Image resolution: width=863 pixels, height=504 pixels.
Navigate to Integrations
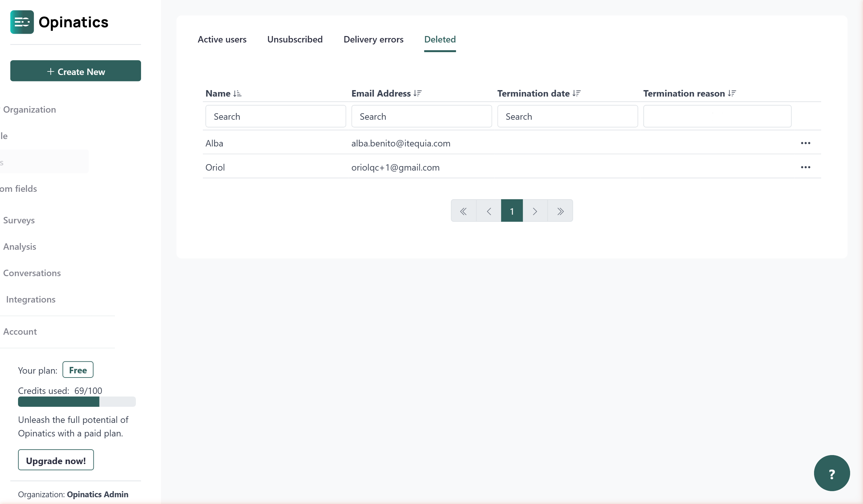31,300
